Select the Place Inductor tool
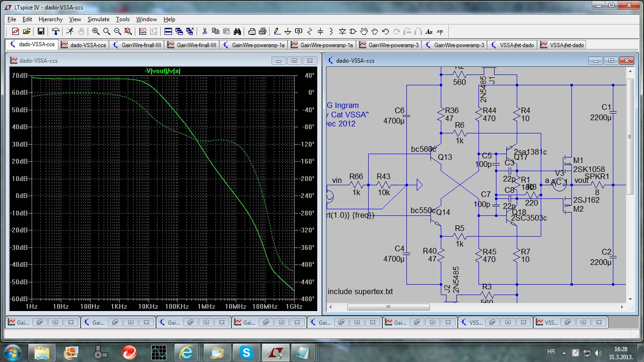The width and height of the screenshot is (644, 362). (331, 32)
